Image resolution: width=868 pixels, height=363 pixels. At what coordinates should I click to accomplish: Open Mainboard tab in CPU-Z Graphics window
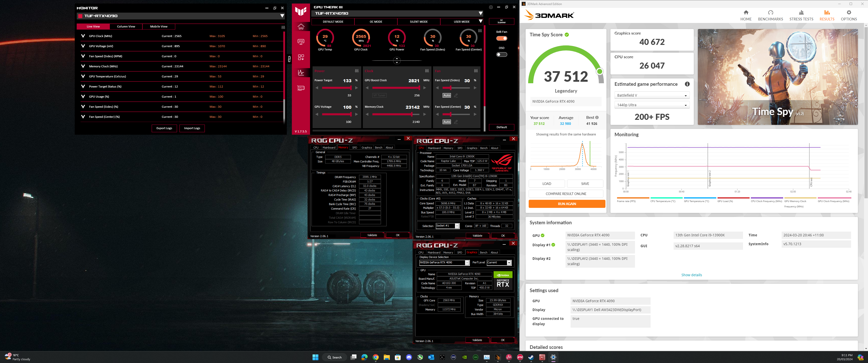coord(434,253)
